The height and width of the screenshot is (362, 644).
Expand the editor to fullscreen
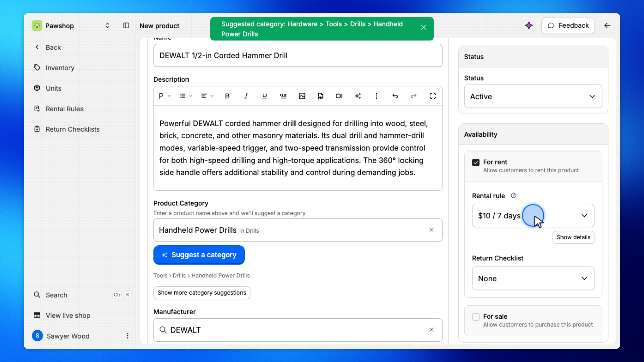tap(433, 96)
